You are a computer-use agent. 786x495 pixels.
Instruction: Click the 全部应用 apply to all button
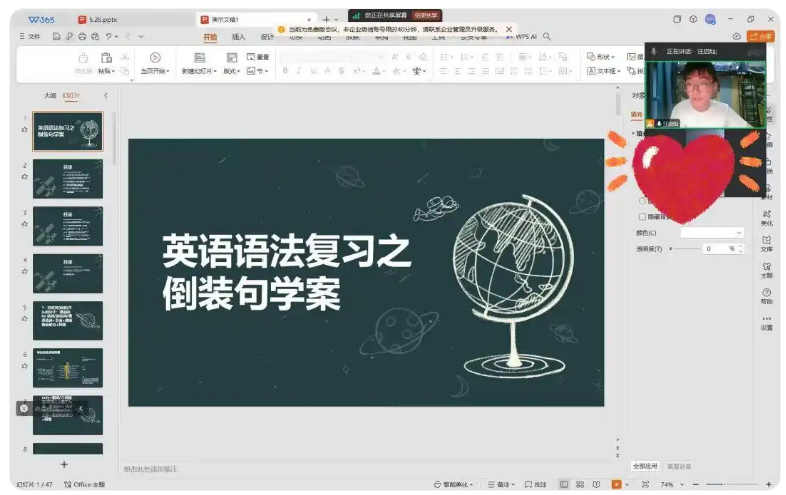point(645,466)
